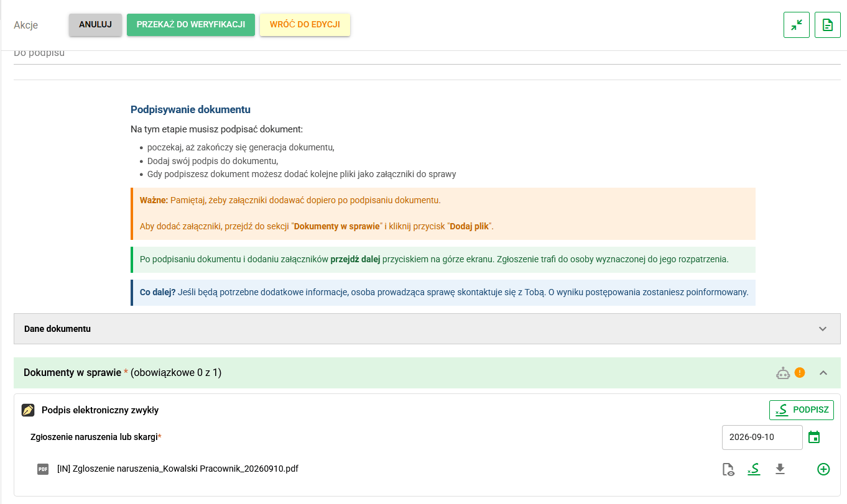Click the orange line starting Aby dodać załączniki
The width and height of the screenshot is (847, 504).
tap(317, 226)
